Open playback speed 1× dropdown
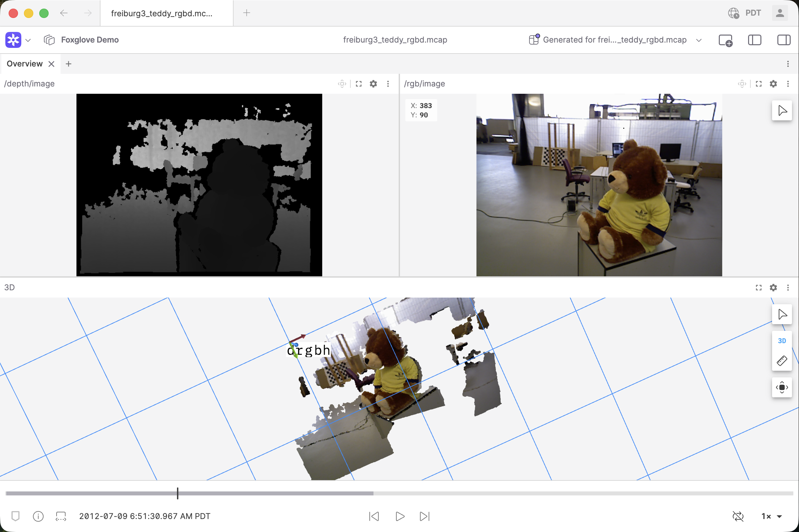The image size is (799, 532). [771, 516]
